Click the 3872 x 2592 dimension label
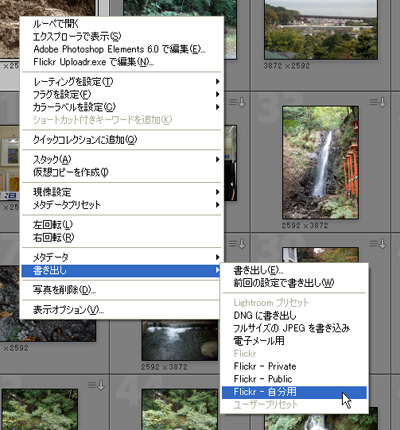This screenshot has height=430, width=400. [287, 66]
